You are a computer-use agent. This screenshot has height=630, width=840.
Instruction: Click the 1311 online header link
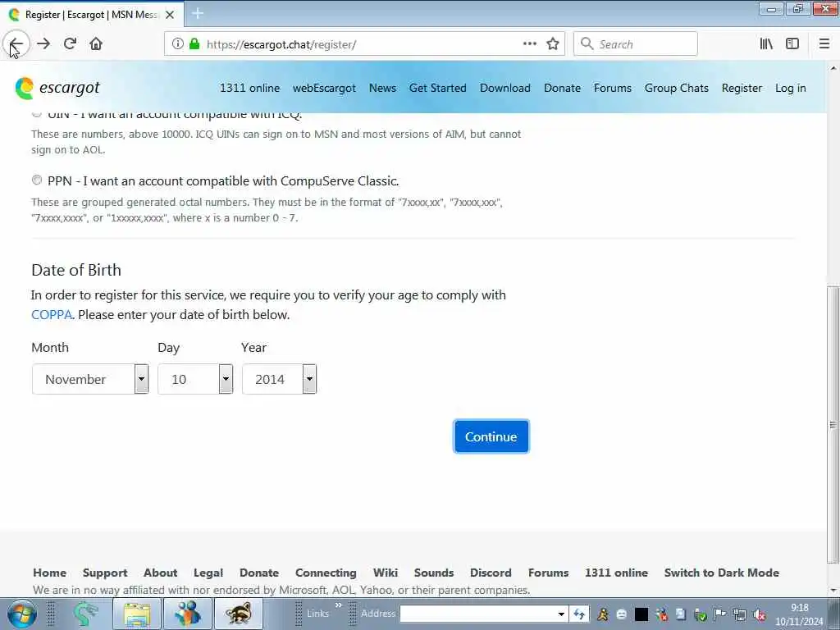tap(249, 88)
